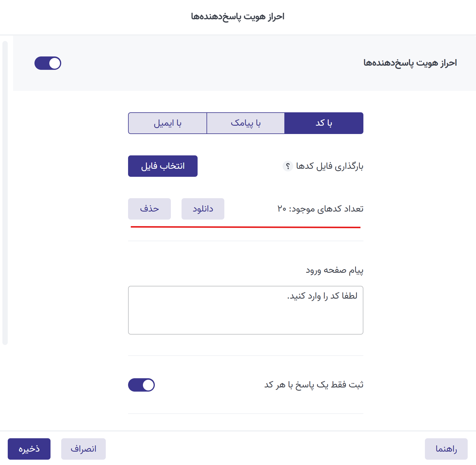Image resolution: width=476 pixels, height=465 pixels.
Task: Click the dialog title at the top
Action: (238, 17)
